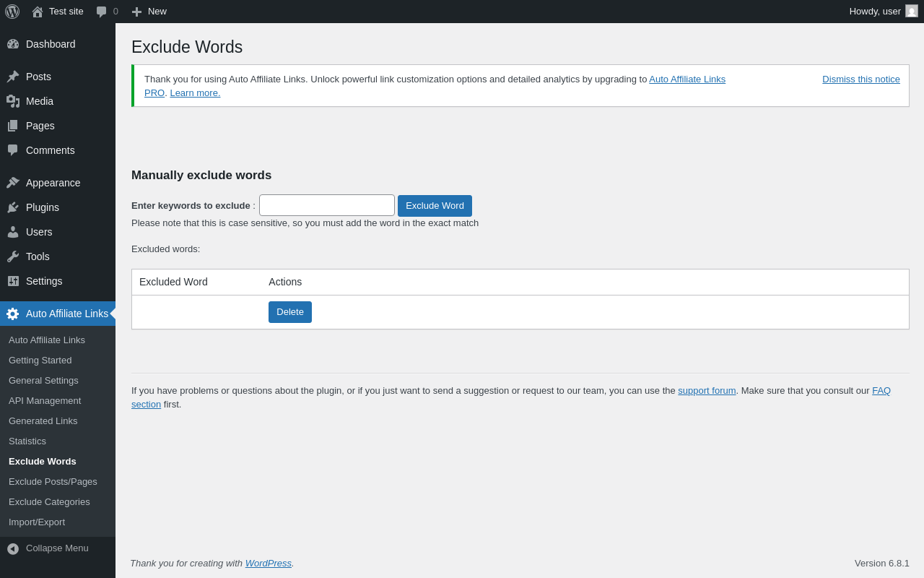Click the user avatar thumbnail

click(912, 11)
